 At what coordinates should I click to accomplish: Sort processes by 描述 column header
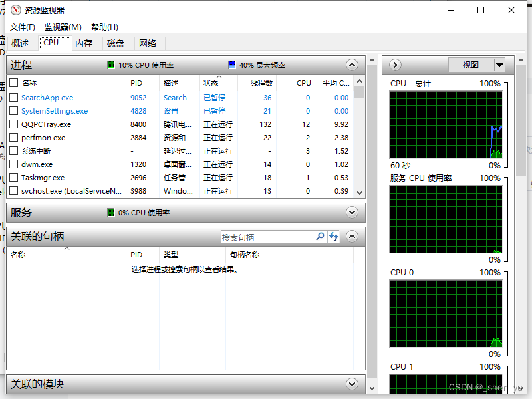[179, 83]
